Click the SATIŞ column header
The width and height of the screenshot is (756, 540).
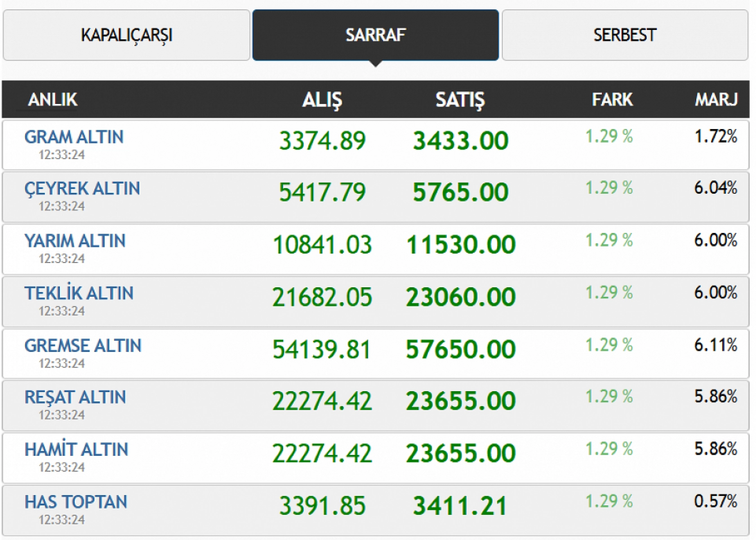(x=460, y=99)
